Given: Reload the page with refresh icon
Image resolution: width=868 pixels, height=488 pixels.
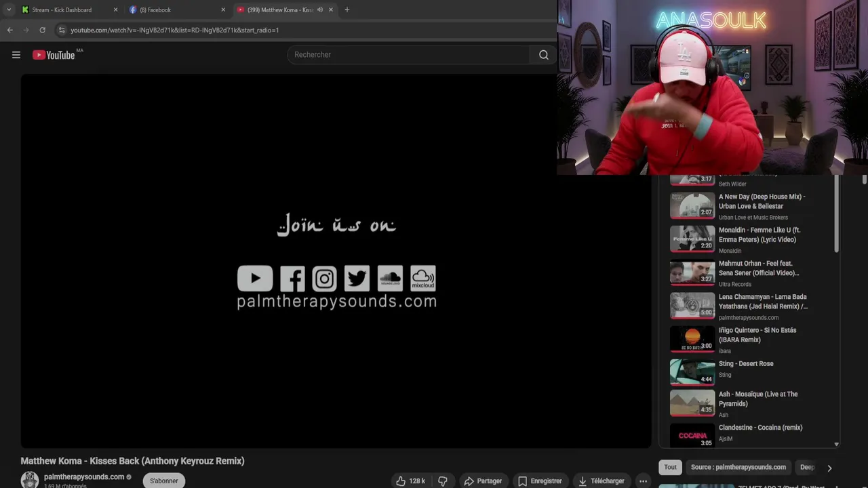Looking at the screenshot, I should point(42,30).
